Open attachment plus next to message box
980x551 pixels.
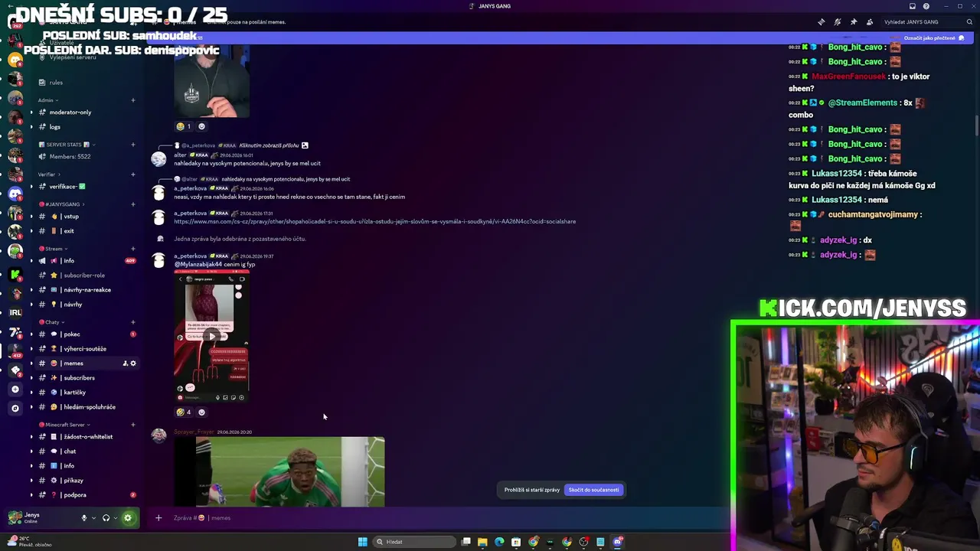tap(158, 518)
